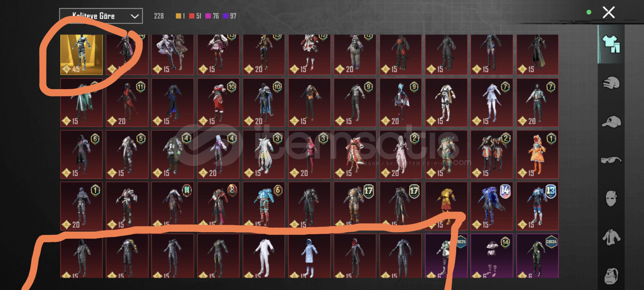Select the dark outfit with red hood

tap(355, 256)
